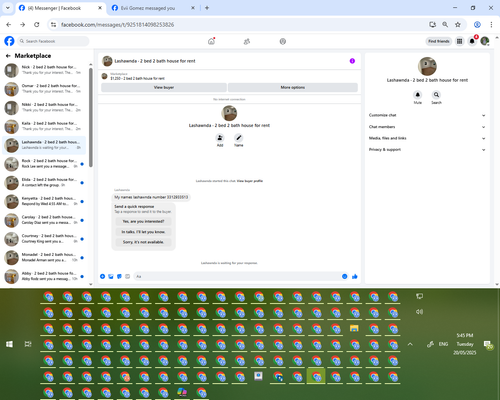Show hidden system tray icons chevron
500x400 pixels.
point(410,344)
